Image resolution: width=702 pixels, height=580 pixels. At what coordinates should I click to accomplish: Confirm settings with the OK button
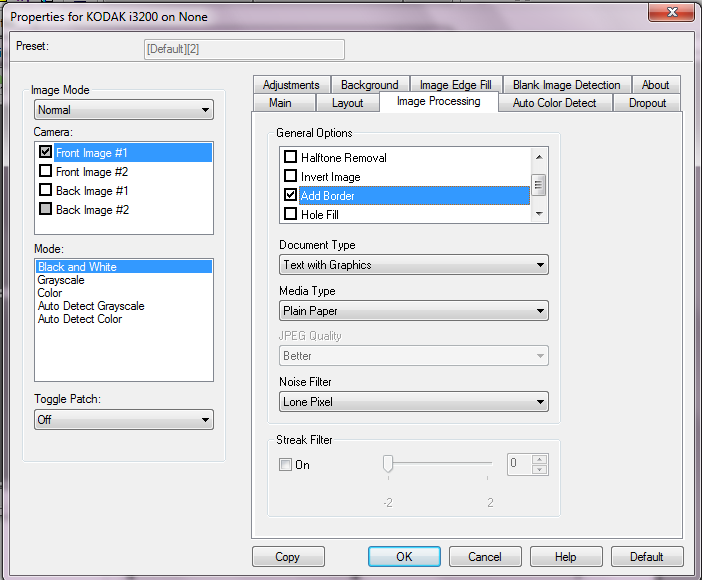404,557
